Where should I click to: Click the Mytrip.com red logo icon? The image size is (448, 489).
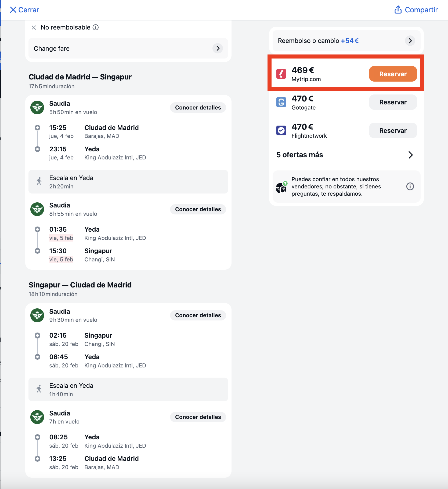tap(281, 74)
